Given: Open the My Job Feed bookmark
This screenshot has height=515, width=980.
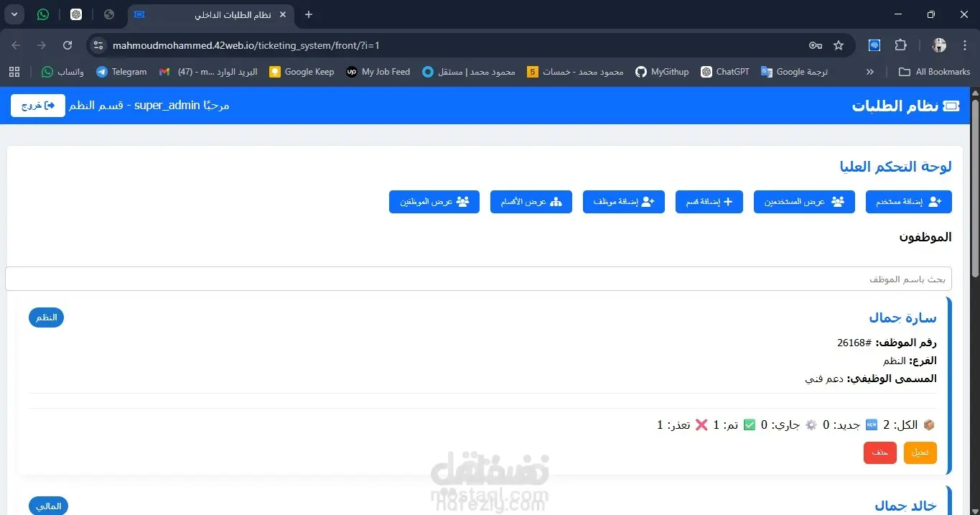Looking at the screenshot, I should click(378, 72).
